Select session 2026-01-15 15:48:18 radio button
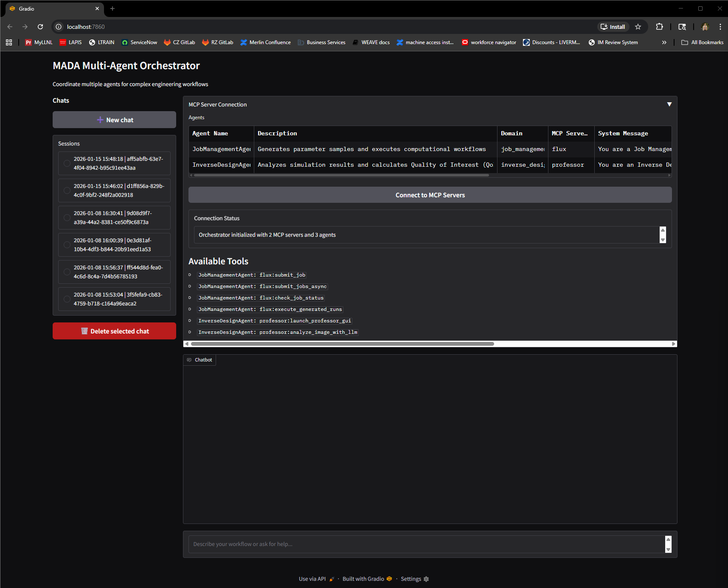Screen dimensions: 728x588 coord(67,163)
